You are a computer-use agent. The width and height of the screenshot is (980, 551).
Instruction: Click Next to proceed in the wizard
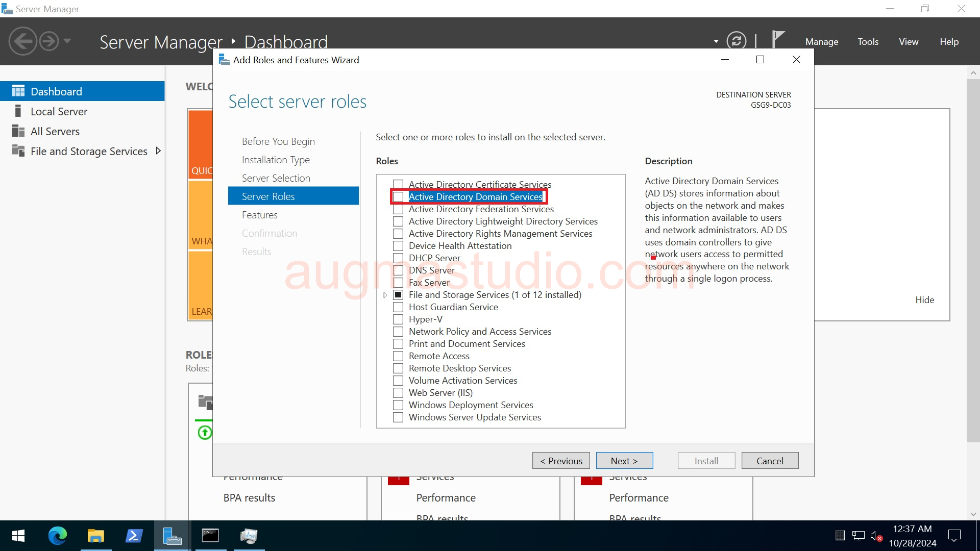(x=624, y=460)
